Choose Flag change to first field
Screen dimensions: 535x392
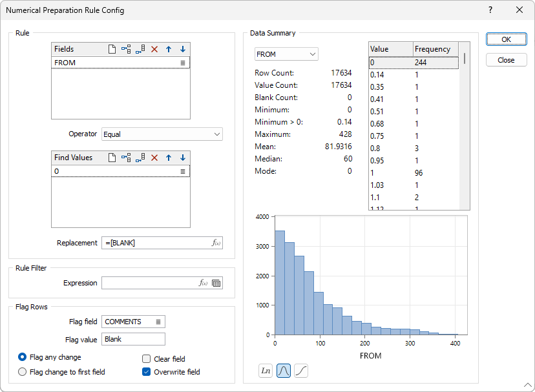(x=23, y=372)
